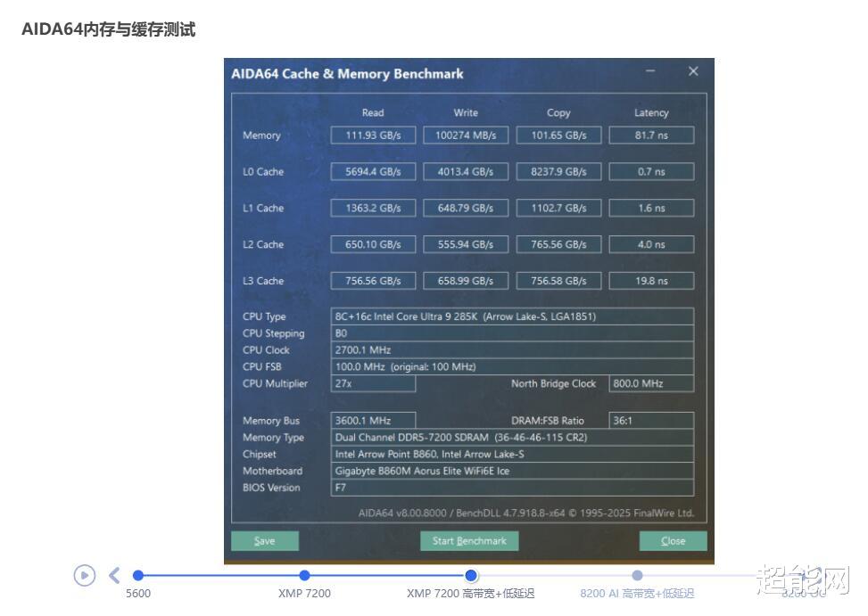Click L2 Cache read value 650.10 GB/s
Image resolution: width=868 pixels, height=616 pixels.
[x=373, y=244]
